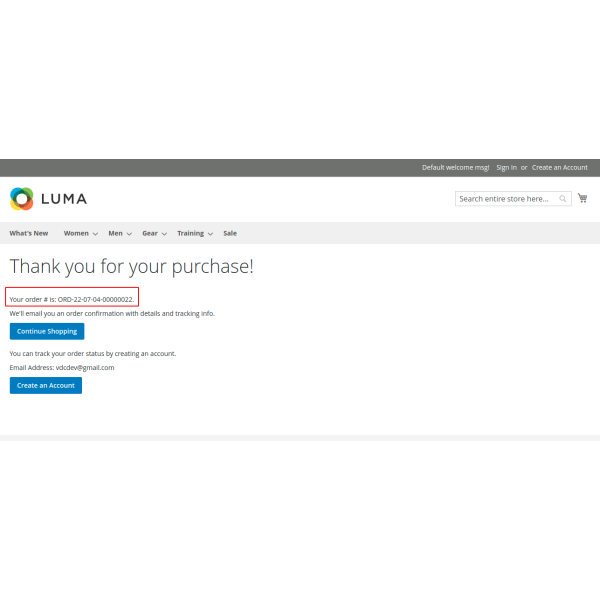
Task: Expand the Training menu chevron
Action: coord(210,234)
